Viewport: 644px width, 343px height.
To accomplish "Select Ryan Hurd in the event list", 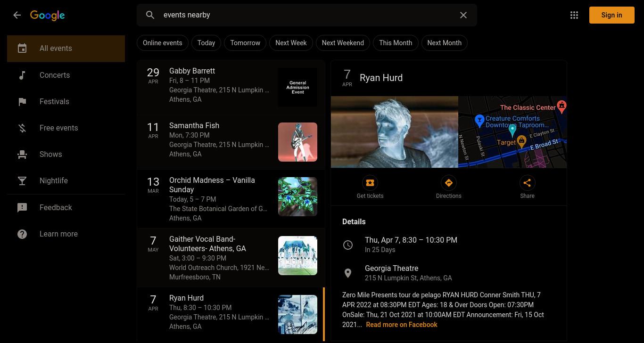I will point(231,314).
